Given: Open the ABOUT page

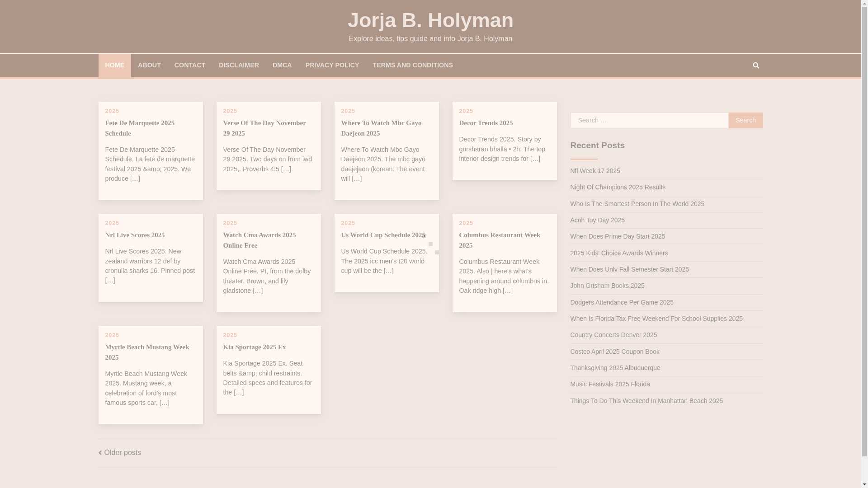Looking at the screenshot, I should click(x=149, y=66).
